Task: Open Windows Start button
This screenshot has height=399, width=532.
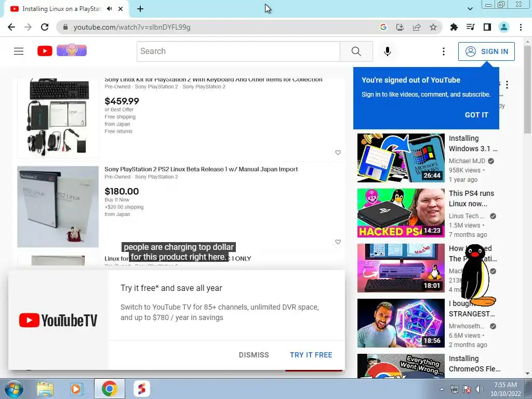Action: 14,389
